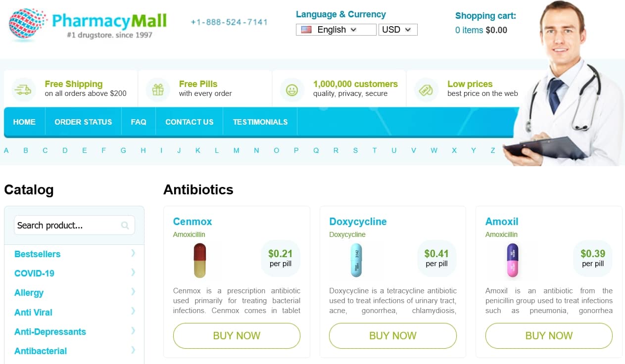Open the USD currency dropdown
The height and width of the screenshot is (364, 625).
click(x=397, y=30)
